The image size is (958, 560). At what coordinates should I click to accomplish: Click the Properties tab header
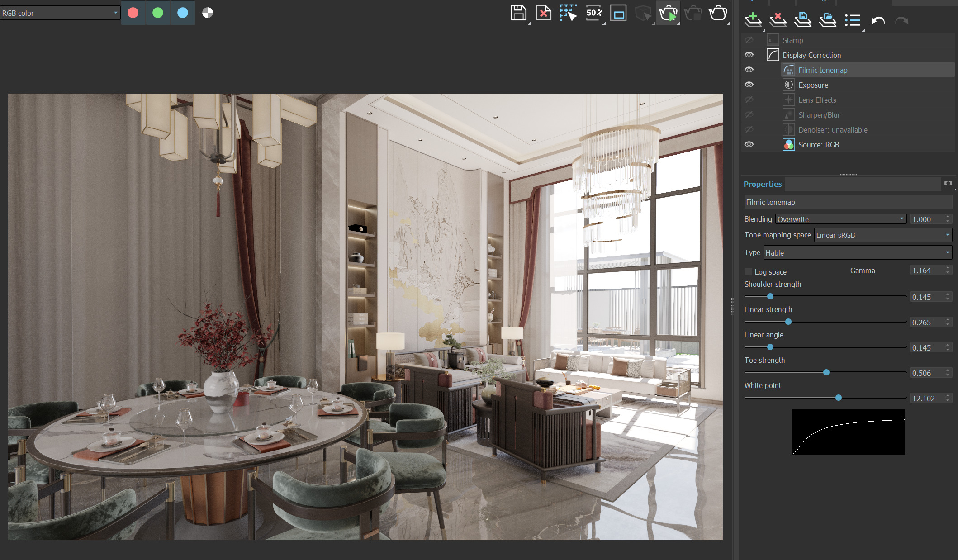763,184
